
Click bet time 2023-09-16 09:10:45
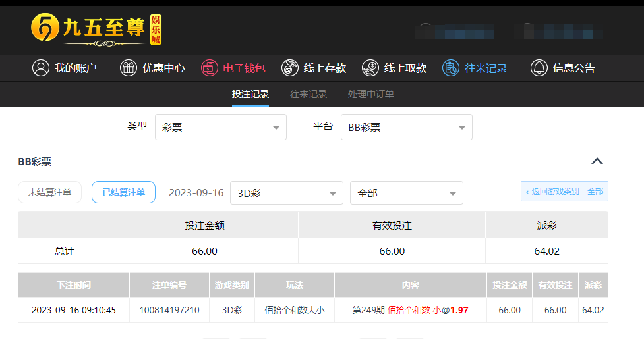pyautogui.click(x=74, y=310)
